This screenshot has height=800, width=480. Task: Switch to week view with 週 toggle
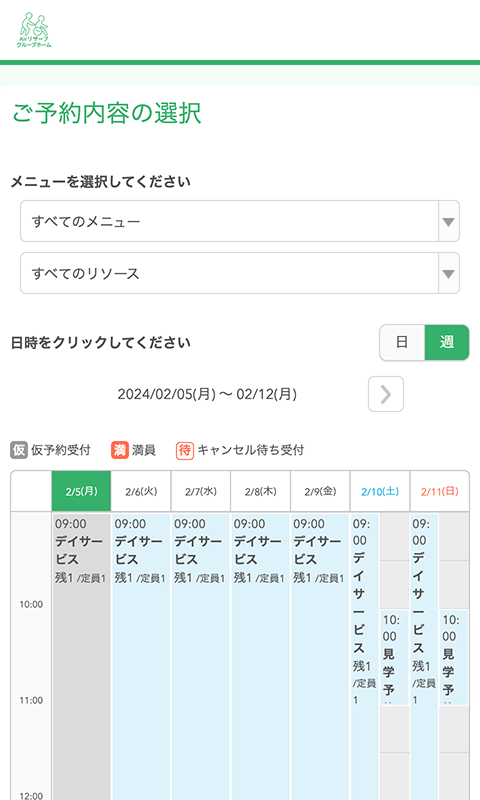[447, 342]
